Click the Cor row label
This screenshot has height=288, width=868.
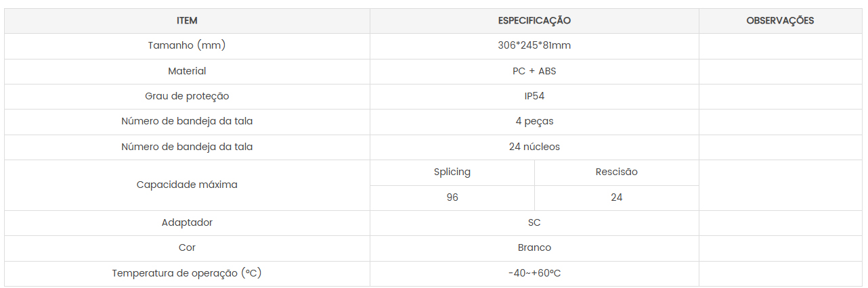click(x=187, y=247)
